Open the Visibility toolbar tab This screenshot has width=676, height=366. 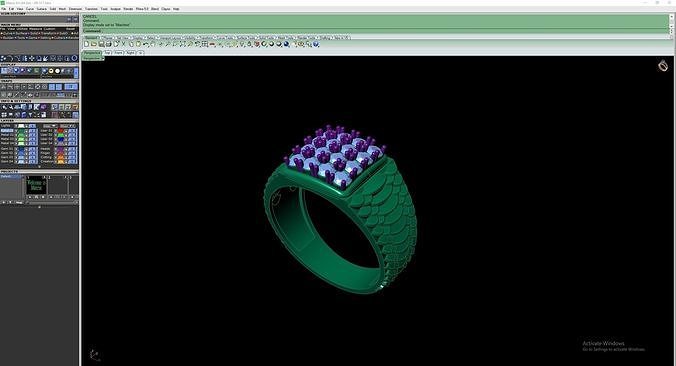tap(190, 38)
